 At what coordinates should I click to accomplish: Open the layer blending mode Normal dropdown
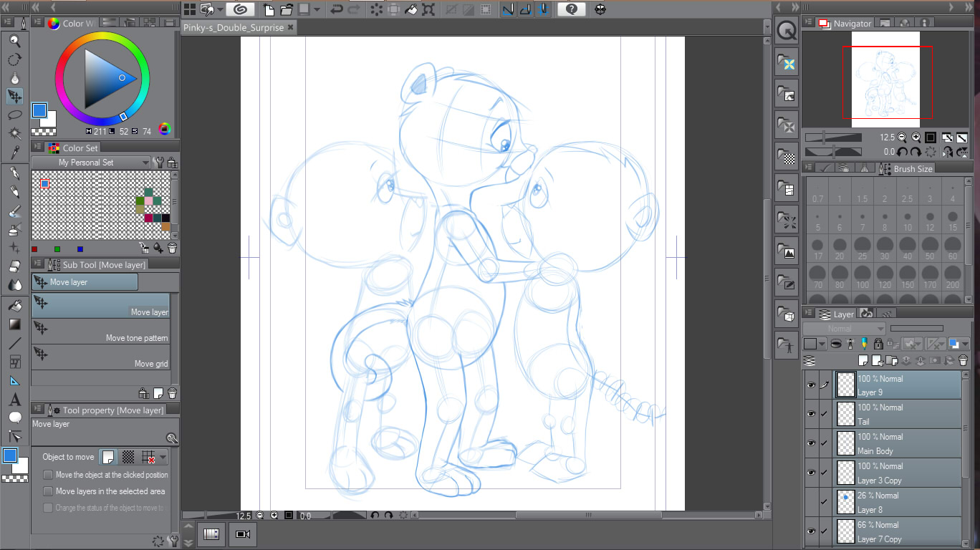[x=842, y=329]
